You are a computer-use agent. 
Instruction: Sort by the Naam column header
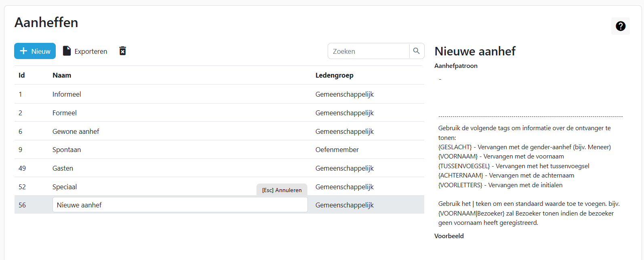pyautogui.click(x=62, y=75)
